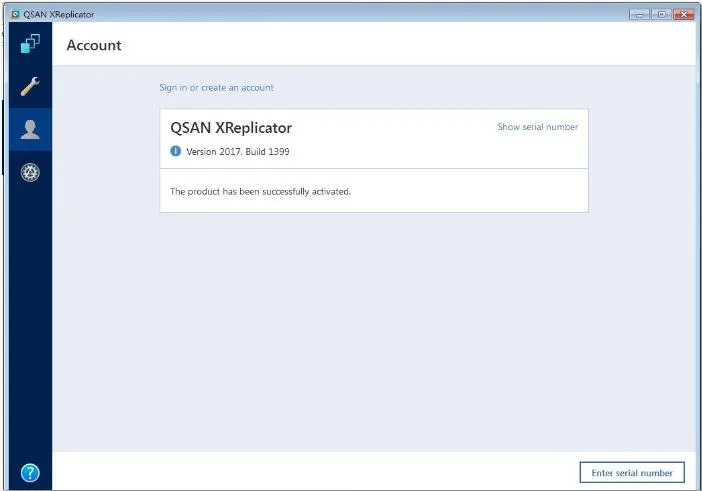Maximize the QSAN XReplicator window

661,14
